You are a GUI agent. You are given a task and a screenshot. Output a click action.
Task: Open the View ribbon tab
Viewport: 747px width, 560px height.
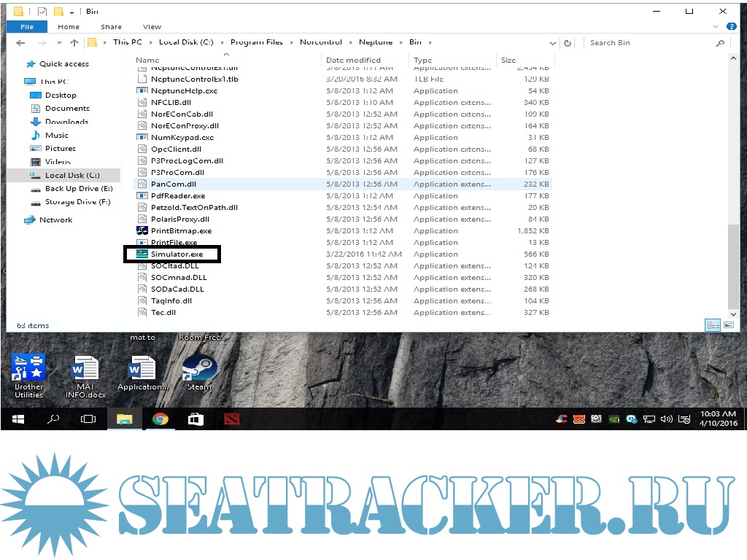(152, 27)
